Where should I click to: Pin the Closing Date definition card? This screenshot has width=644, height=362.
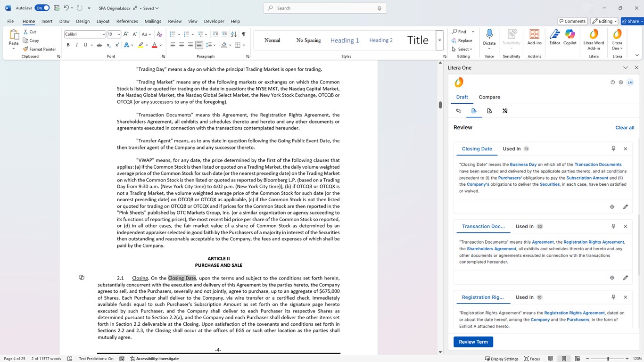click(613, 149)
